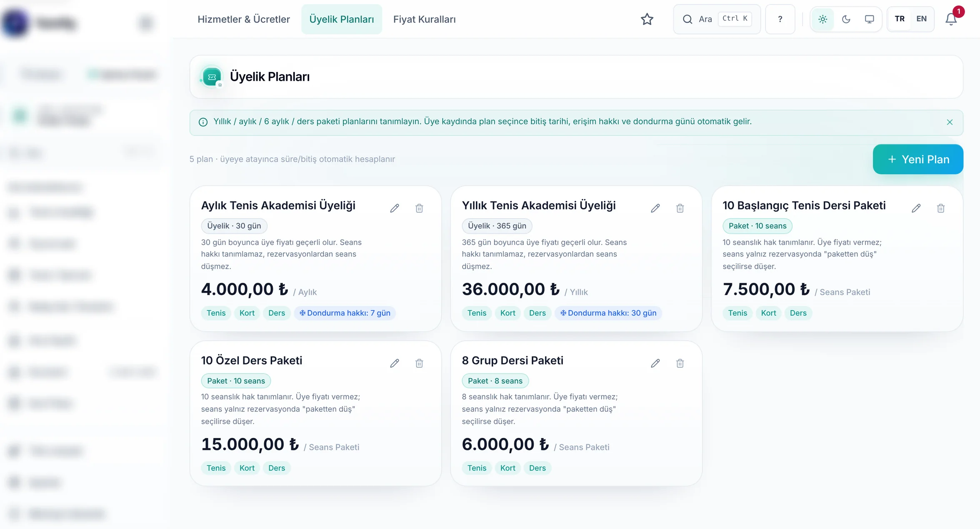Edit the 10 Özel Ders Paketi plan
980x529 pixels.
(394, 363)
